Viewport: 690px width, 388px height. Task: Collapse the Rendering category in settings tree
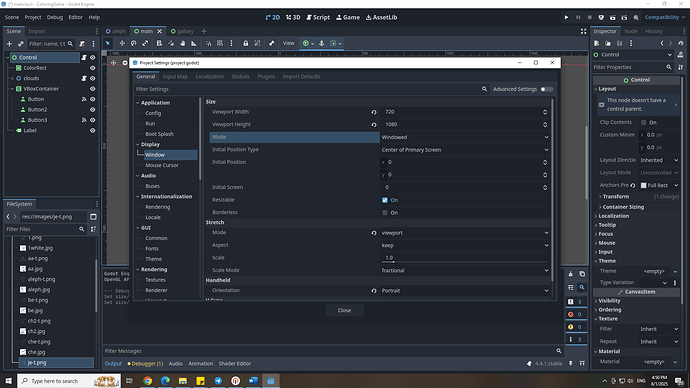pos(138,270)
